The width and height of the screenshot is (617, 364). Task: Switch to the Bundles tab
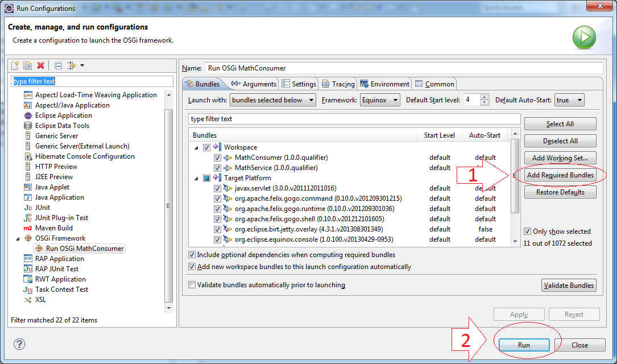click(202, 84)
